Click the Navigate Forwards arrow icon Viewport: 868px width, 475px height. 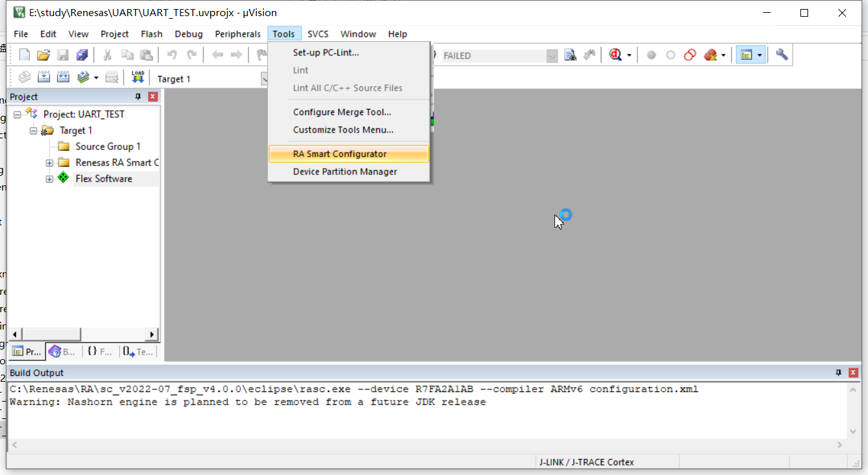click(x=236, y=55)
